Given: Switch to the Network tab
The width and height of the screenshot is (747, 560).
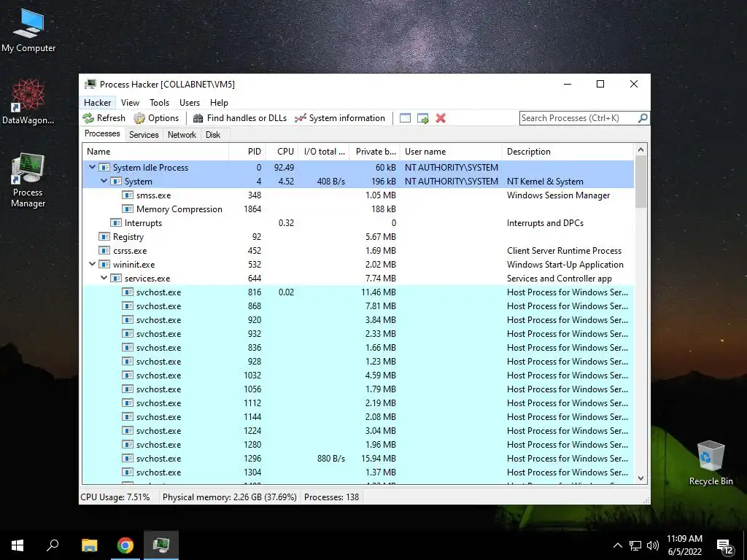Looking at the screenshot, I should coord(182,135).
